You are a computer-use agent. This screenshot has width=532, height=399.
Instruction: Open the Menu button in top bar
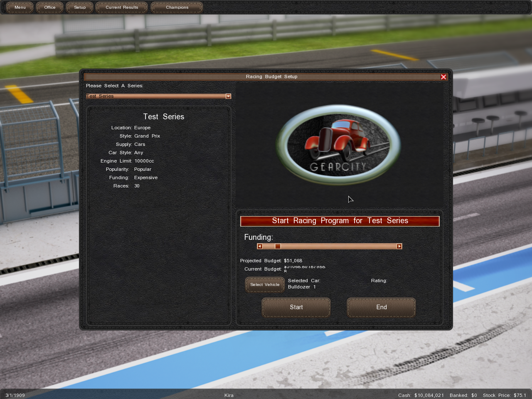tap(20, 7)
